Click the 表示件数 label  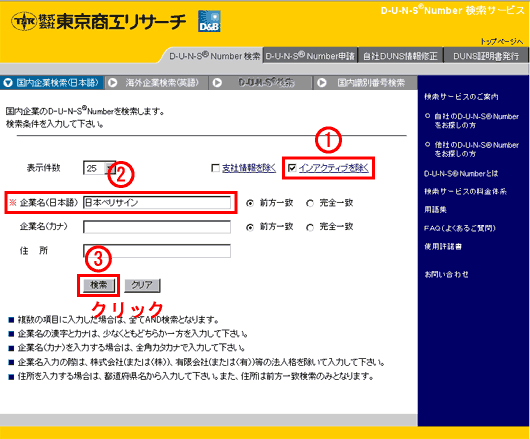tap(43, 168)
